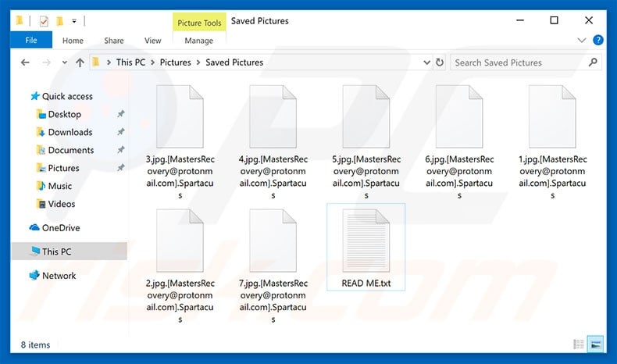Select Network in the navigation pane
617x364 pixels.
59,276
